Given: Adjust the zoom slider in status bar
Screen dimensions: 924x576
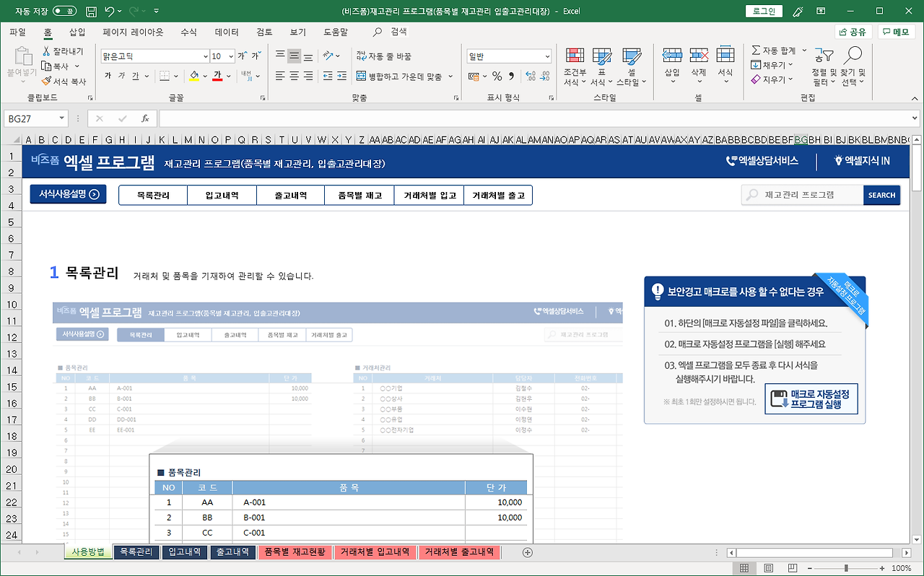Looking at the screenshot, I should (x=845, y=568).
